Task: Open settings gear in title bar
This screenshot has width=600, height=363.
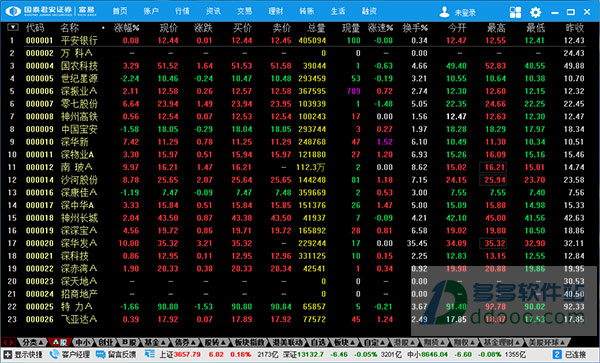Action: pos(535,12)
